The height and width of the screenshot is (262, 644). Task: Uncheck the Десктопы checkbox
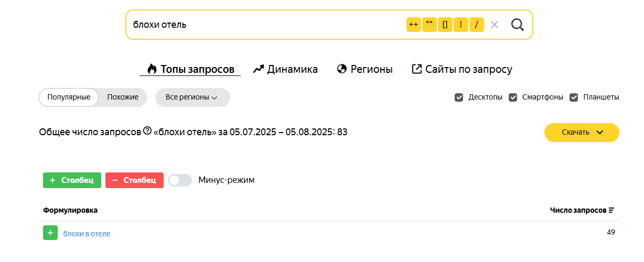click(459, 97)
